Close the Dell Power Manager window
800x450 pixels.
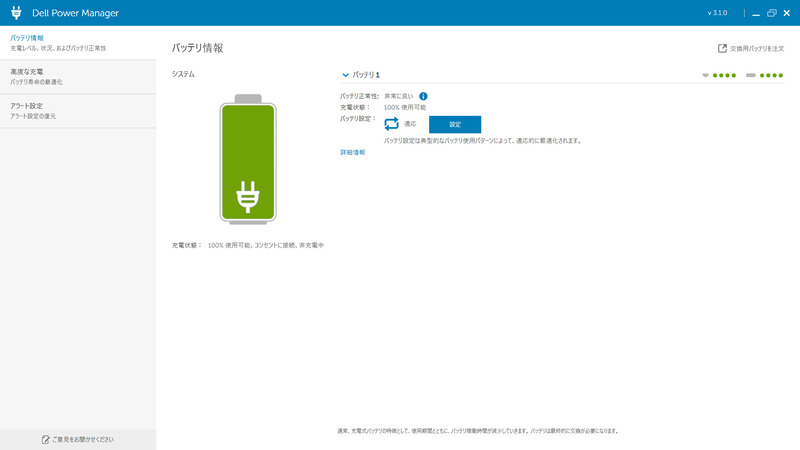point(787,13)
